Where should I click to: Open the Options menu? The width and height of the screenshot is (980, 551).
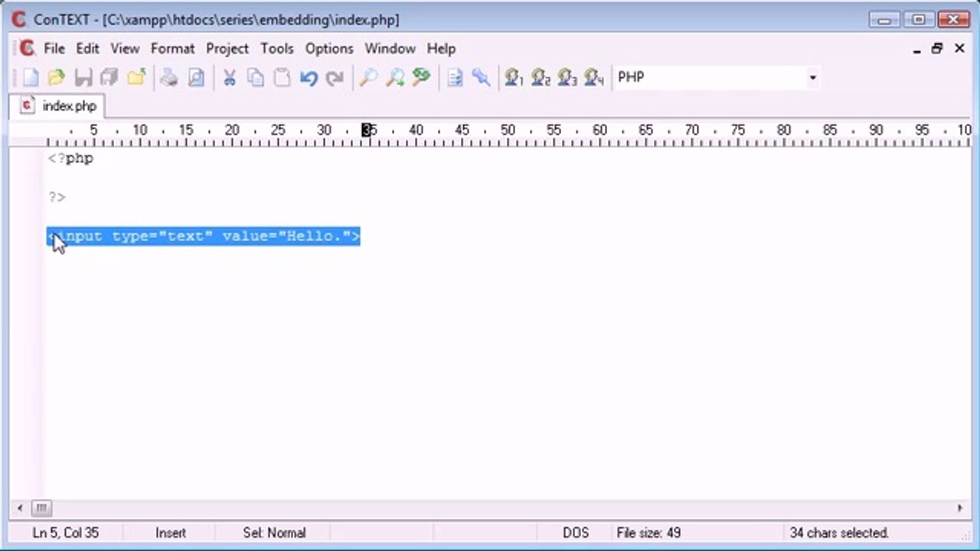(x=329, y=48)
